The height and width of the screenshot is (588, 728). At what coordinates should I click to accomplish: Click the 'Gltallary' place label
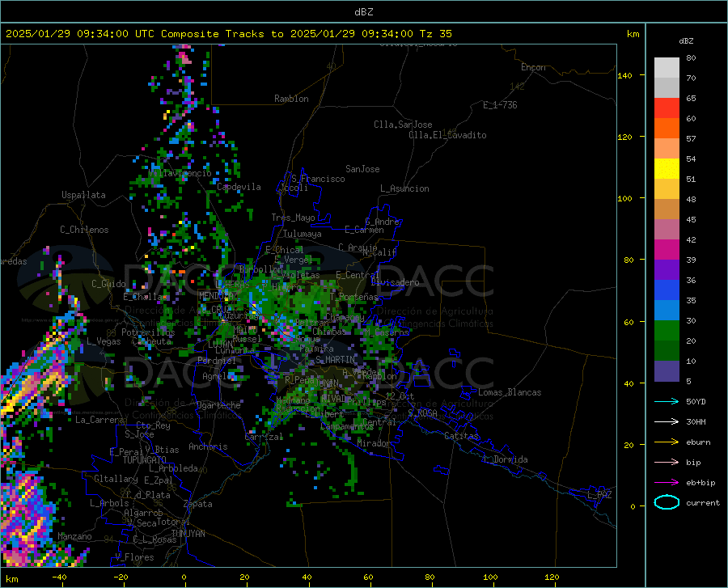point(116,479)
